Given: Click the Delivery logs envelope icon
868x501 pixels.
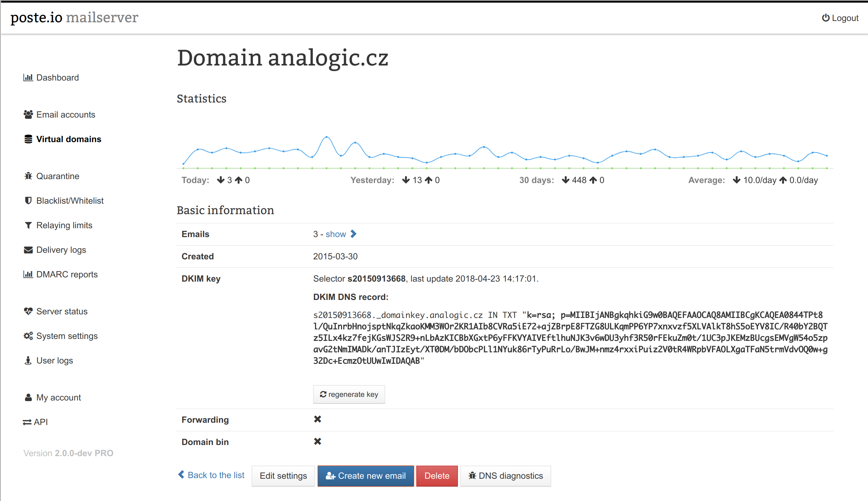Looking at the screenshot, I should tap(28, 250).
